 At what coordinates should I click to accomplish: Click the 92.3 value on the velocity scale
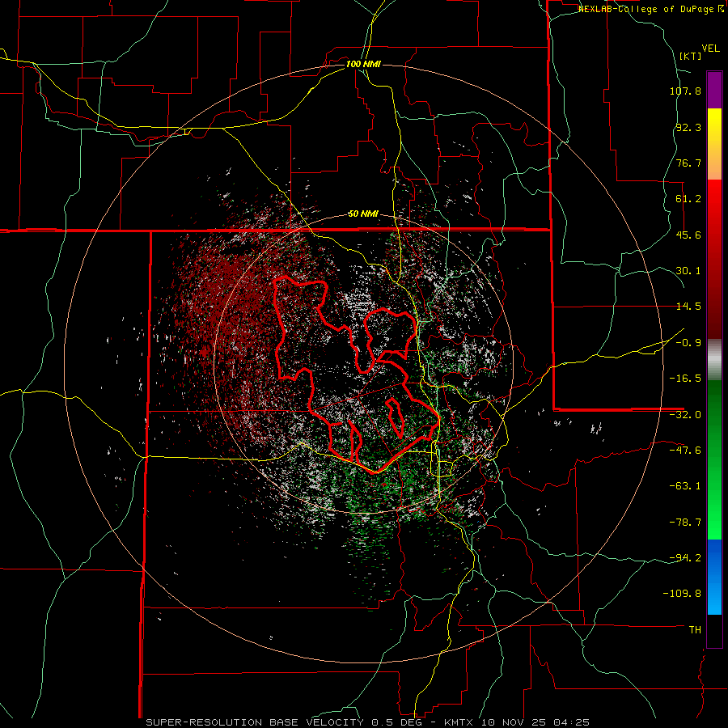pyautogui.click(x=688, y=127)
